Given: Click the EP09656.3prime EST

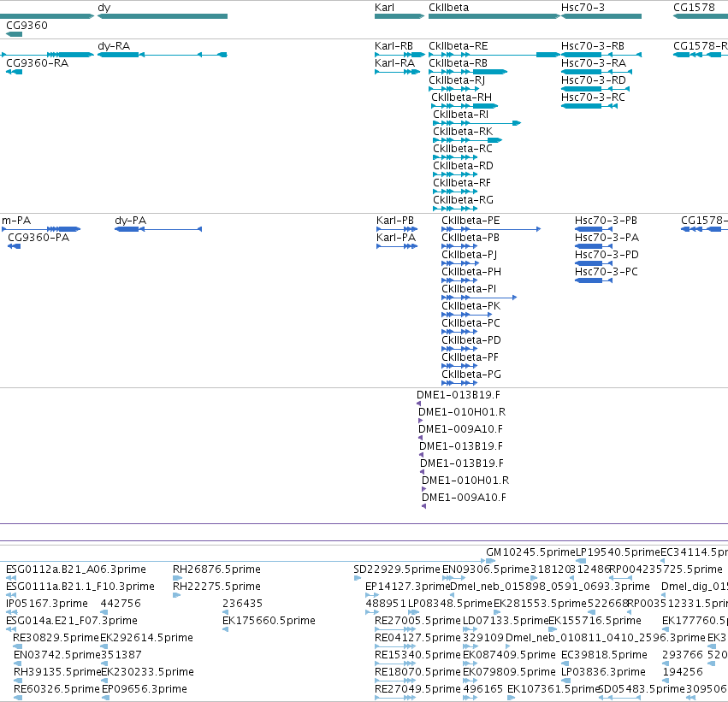Looking at the screenshot, I should 145,689.
